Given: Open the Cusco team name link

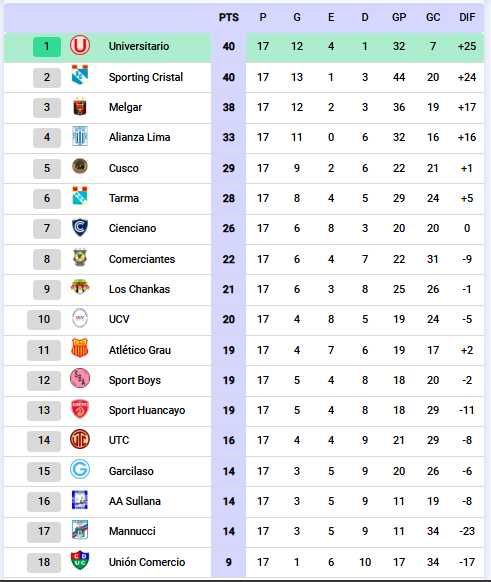Looking at the screenshot, I should coord(124,168).
